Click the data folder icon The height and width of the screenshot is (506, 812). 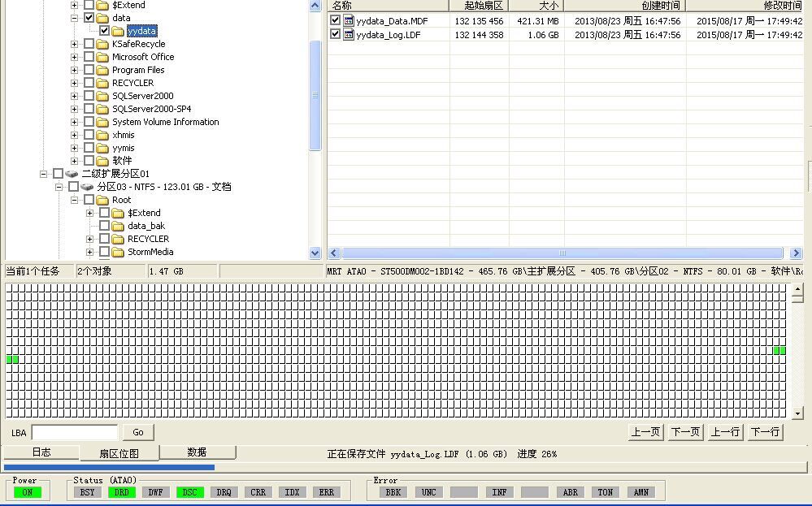click(102, 18)
